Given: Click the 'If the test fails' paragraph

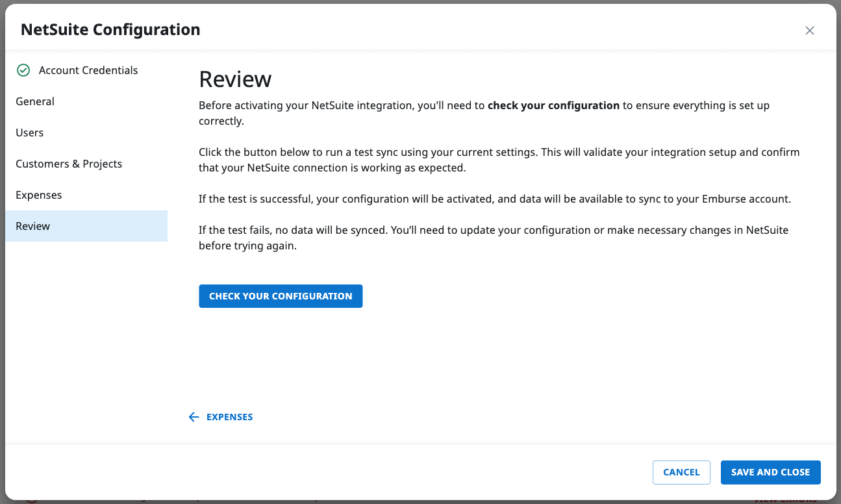Looking at the screenshot, I should 494,238.
